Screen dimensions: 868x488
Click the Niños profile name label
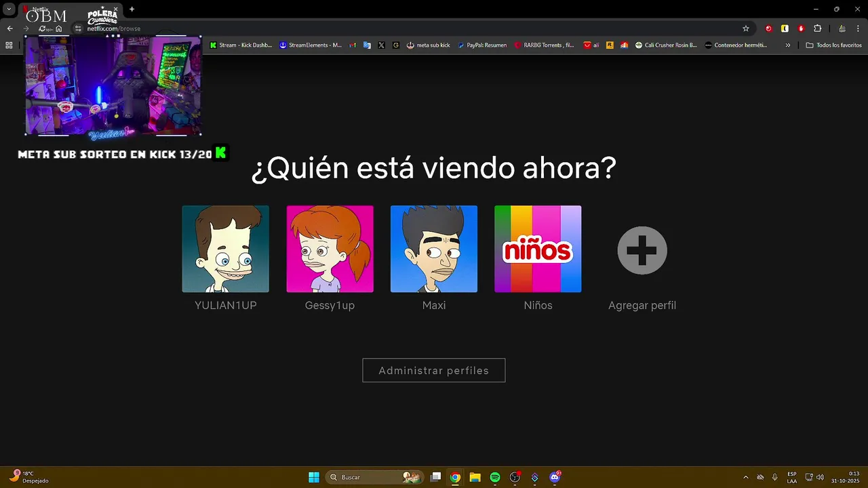click(x=538, y=306)
